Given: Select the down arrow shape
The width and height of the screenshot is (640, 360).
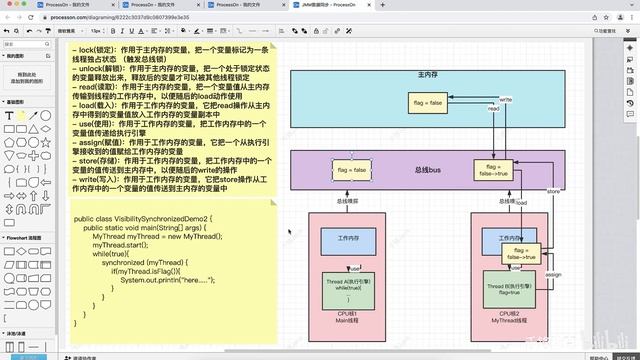Looking at the screenshot, I should 46,196.
